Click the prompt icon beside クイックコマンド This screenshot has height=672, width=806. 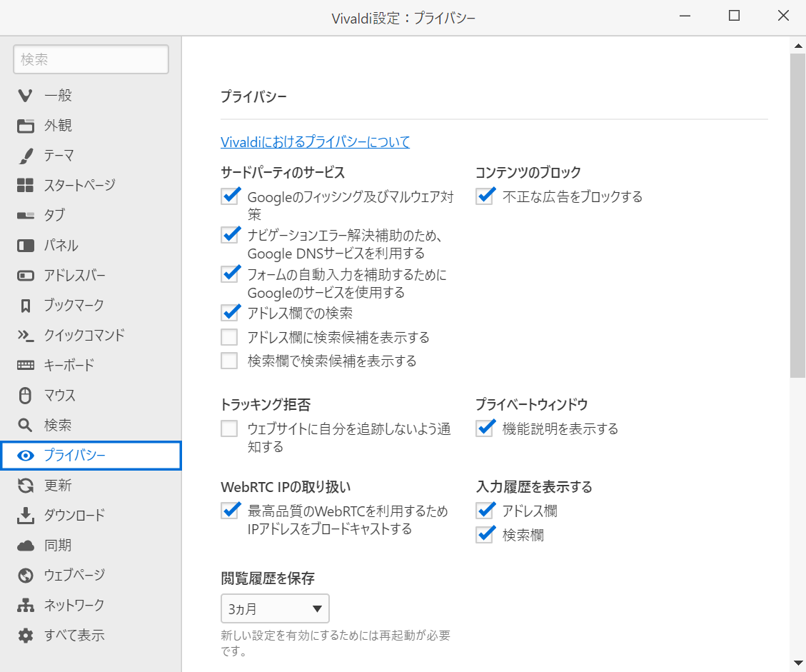[25, 336]
